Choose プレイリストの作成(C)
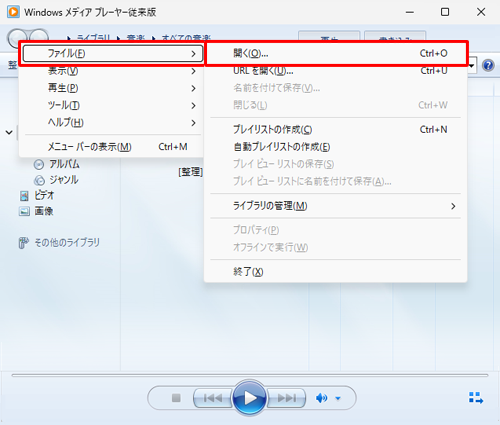Viewport: 500px width, 425px height. pyautogui.click(x=335, y=129)
